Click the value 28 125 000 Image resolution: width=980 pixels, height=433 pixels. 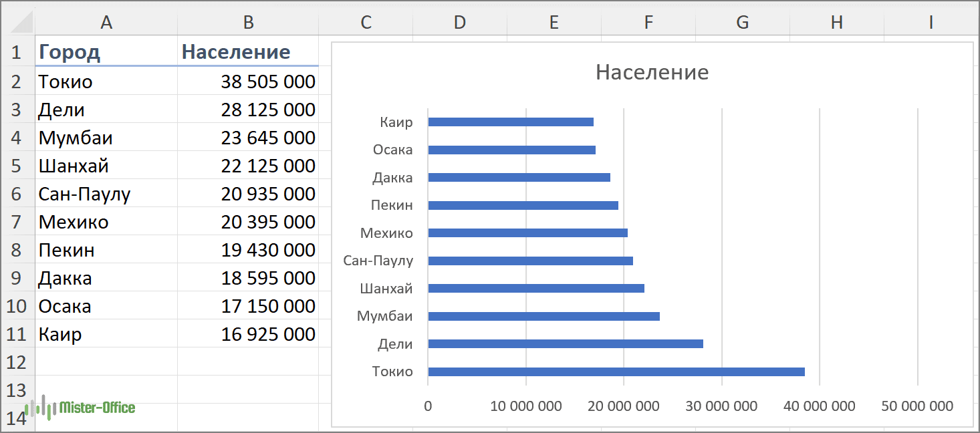tap(268, 110)
